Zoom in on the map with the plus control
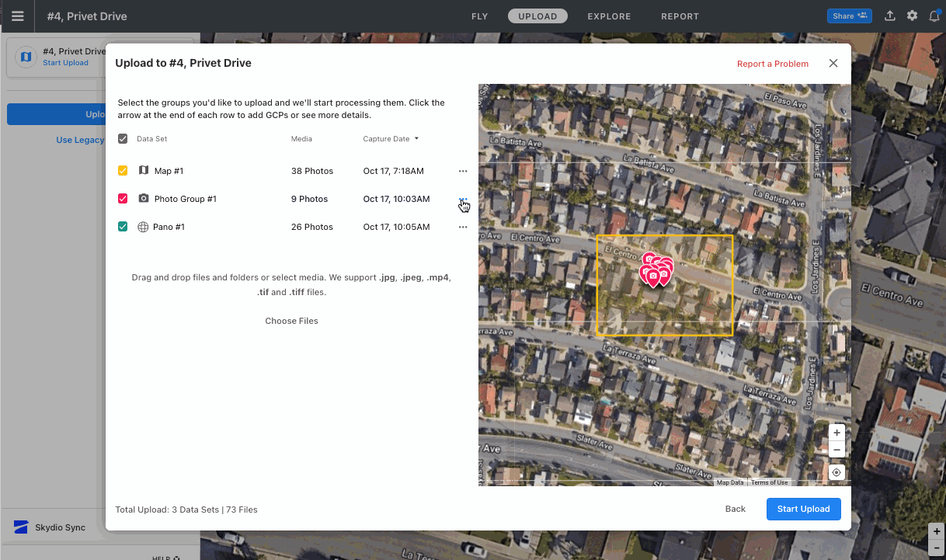 tap(836, 432)
